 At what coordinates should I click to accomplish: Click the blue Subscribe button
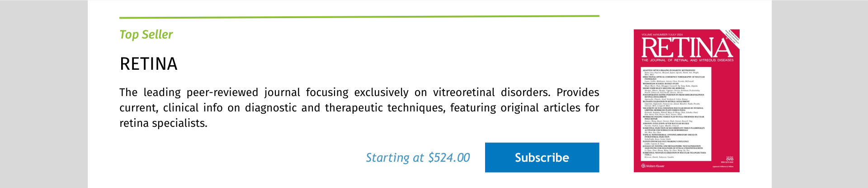tap(542, 158)
